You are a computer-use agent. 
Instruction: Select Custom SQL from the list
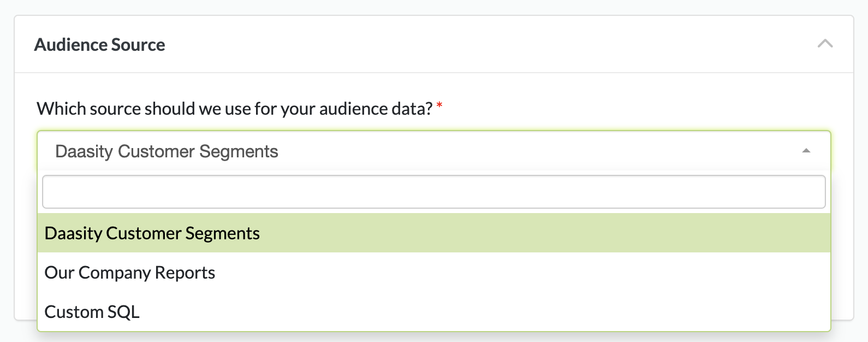point(92,312)
